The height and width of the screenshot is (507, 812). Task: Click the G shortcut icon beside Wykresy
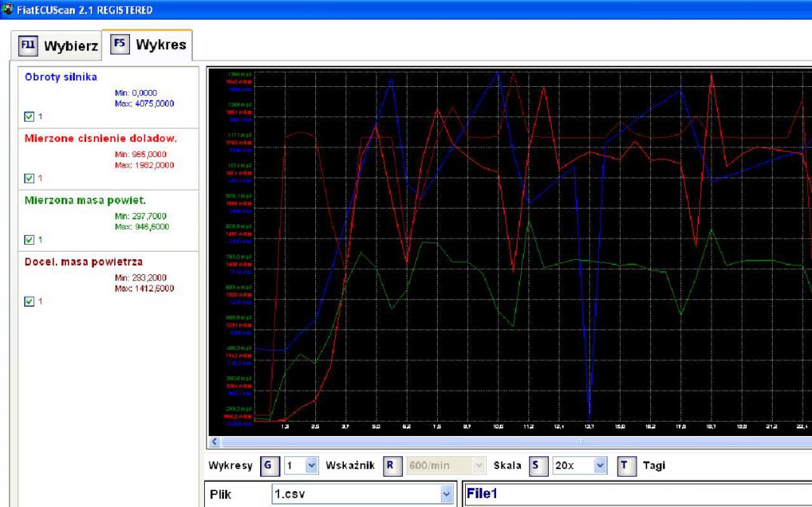pos(268,465)
